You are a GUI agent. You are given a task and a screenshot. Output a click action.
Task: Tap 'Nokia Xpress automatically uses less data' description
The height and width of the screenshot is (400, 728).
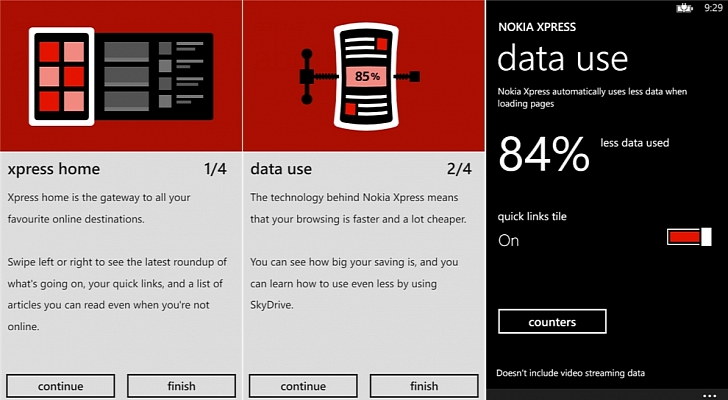(x=592, y=97)
